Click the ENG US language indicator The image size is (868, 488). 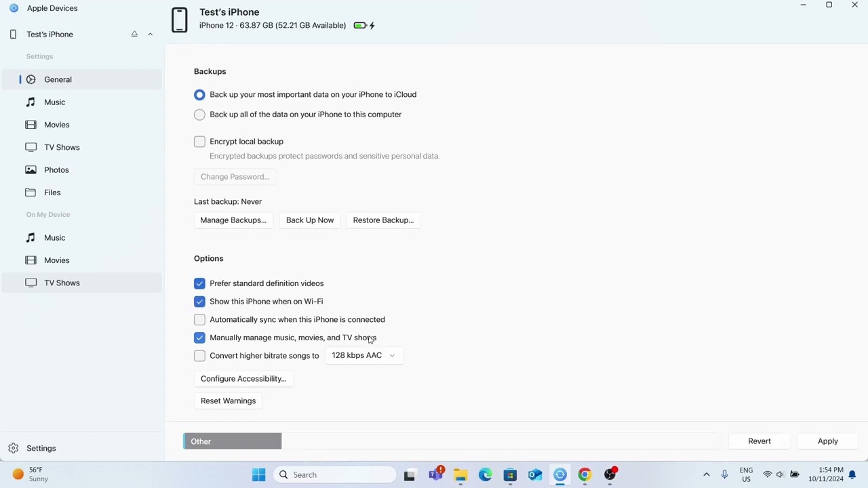(x=746, y=475)
